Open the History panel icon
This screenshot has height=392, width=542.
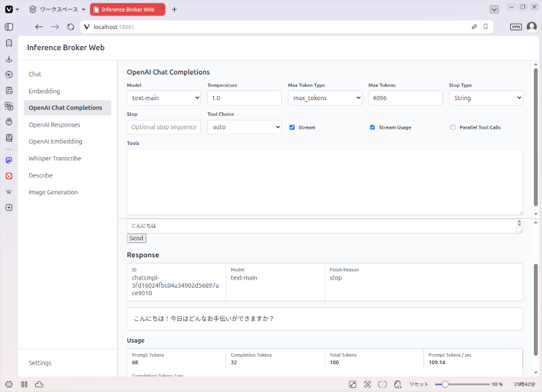tap(9, 74)
